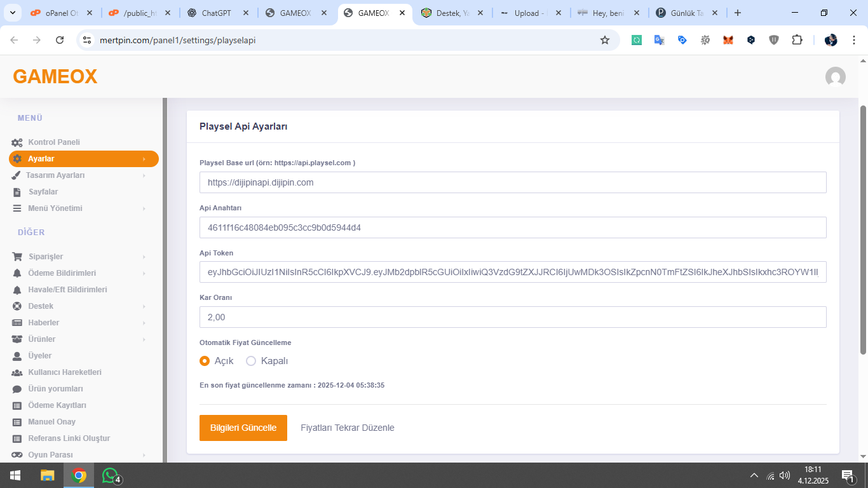Expand the Siparişler submenu

click(144, 257)
